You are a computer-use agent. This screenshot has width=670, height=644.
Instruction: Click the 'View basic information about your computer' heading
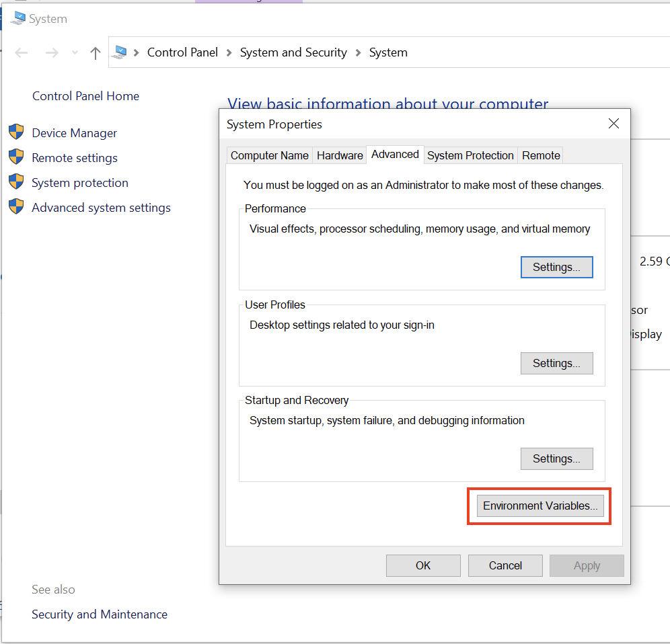click(x=387, y=103)
